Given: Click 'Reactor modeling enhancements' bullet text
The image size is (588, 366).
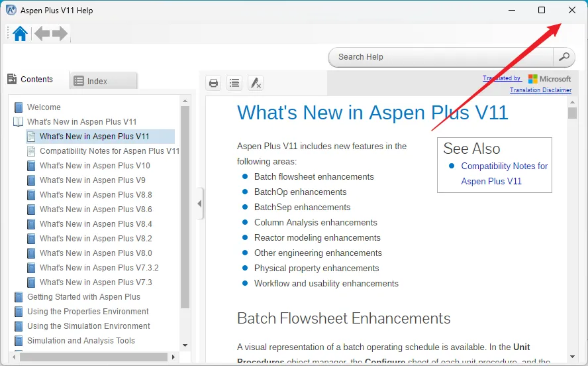Looking at the screenshot, I should (x=317, y=238).
